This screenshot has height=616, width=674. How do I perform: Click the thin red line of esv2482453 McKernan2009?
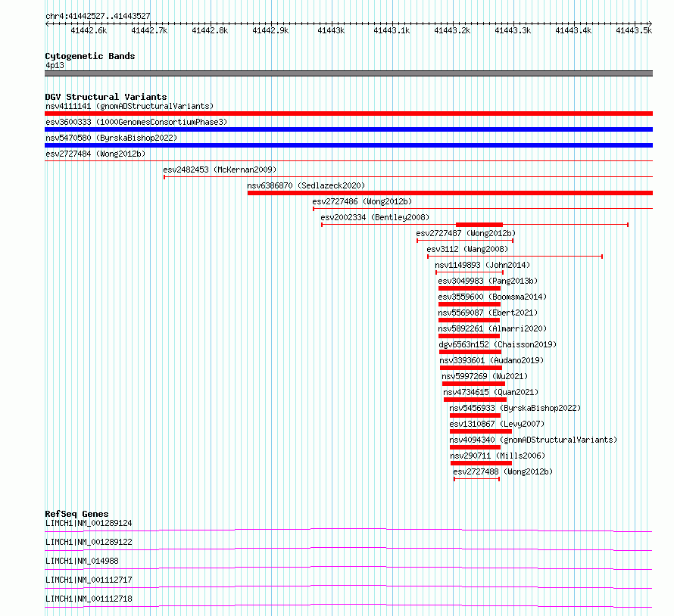point(408,176)
